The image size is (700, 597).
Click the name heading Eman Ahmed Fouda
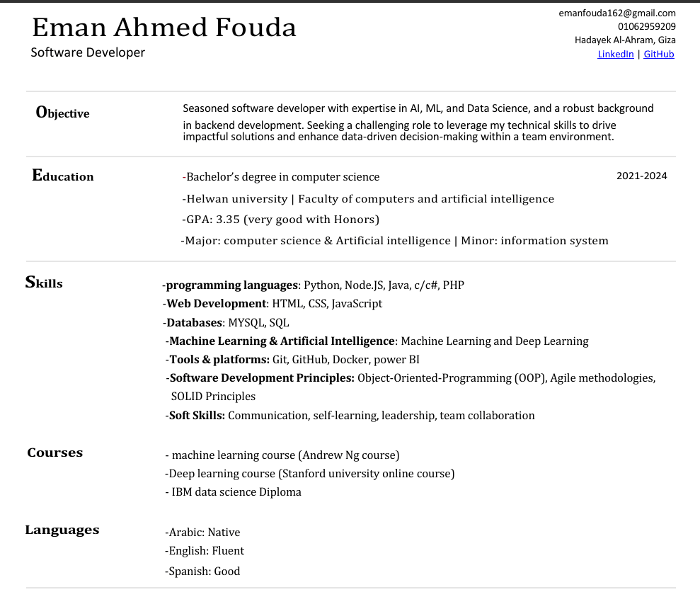point(163,28)
